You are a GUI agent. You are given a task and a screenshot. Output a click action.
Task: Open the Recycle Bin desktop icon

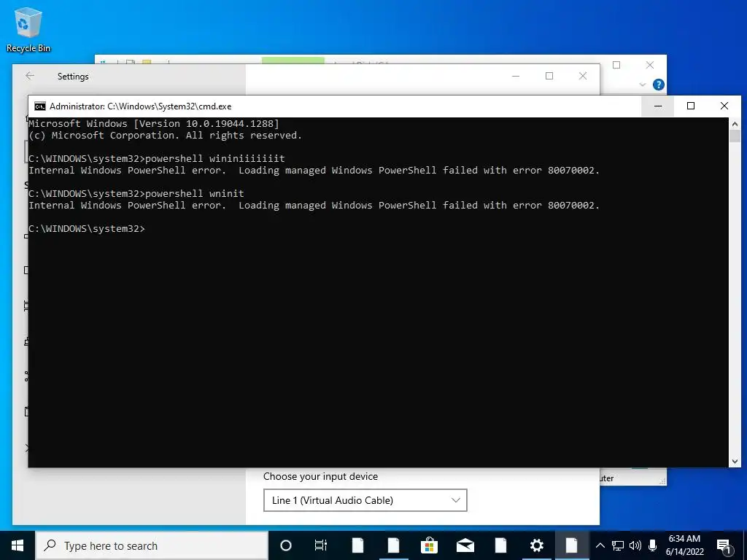tap(28, 29)
